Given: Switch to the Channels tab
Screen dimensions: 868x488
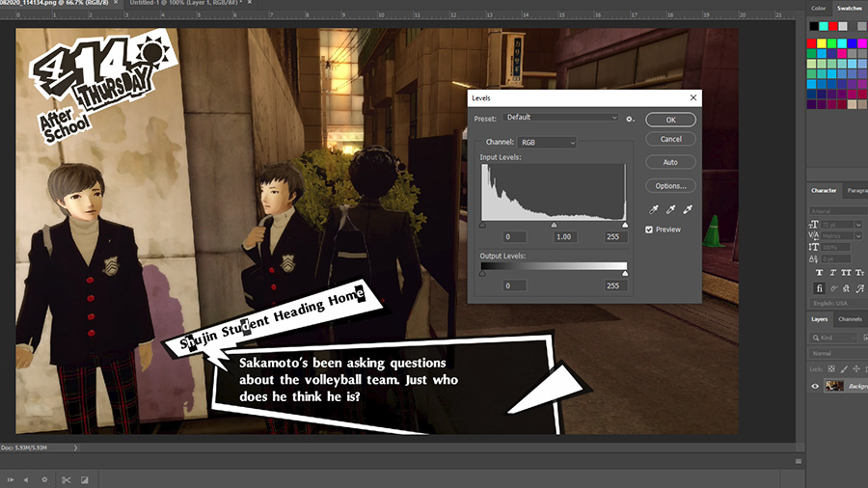Looking at the screenshot, I should click(x=850, y=319).
